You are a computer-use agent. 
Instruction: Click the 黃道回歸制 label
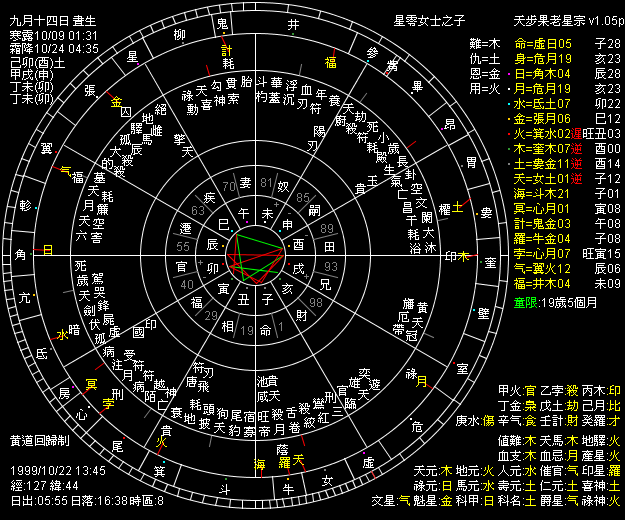40,440
